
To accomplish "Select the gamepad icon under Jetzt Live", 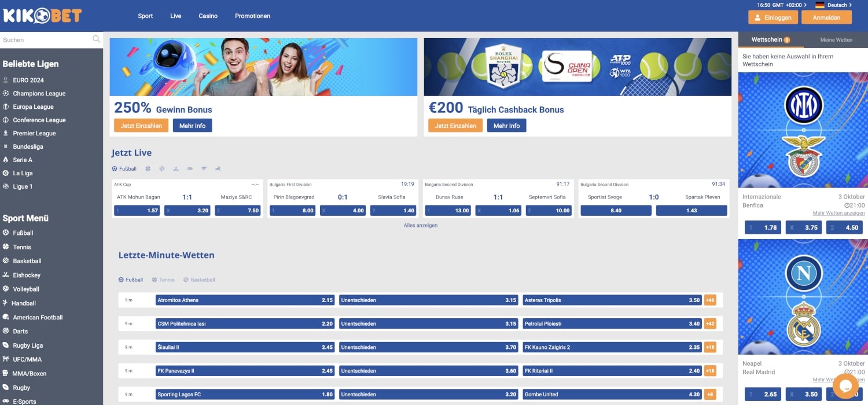I will pos(190,169).
